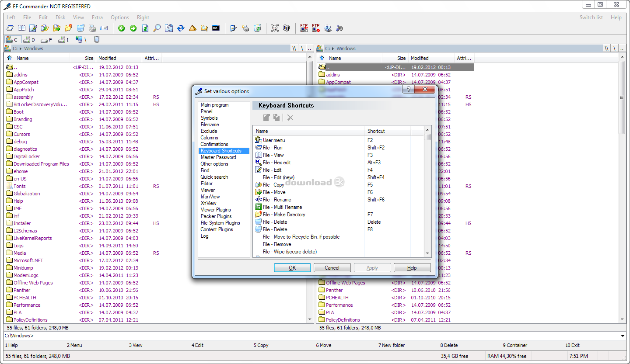The height and width of the screenshot is (364, 630).
Task: Click left panel root '\\' path button
Action: tap(295, 49)
